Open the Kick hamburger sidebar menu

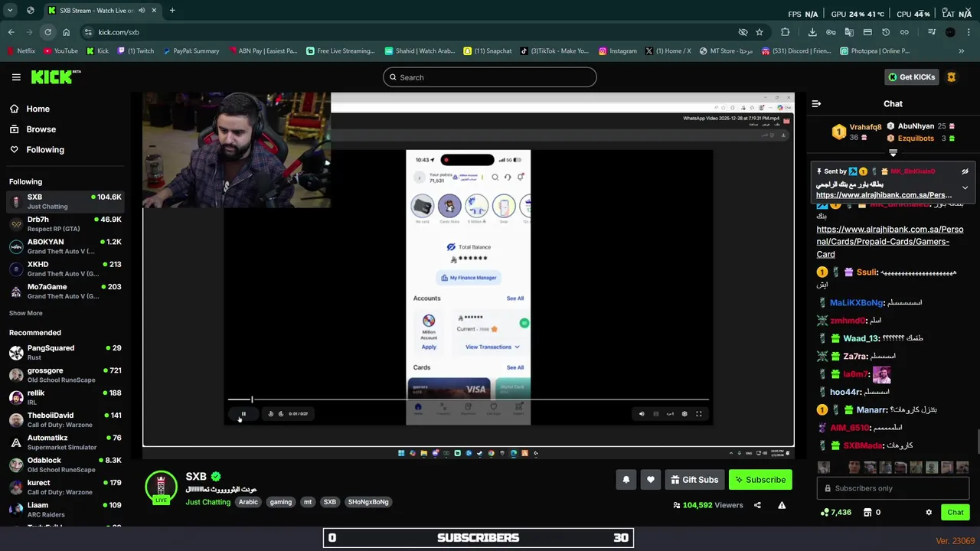[x=16, y=77]
